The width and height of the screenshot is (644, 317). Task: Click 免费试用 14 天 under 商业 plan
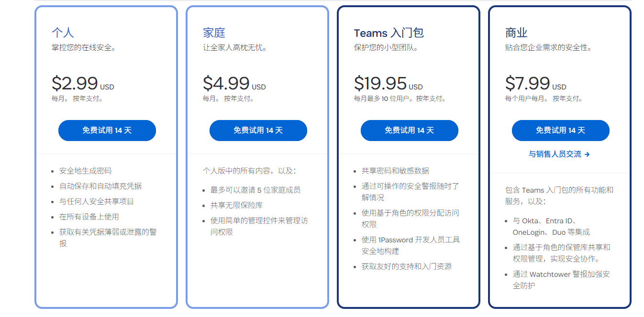561,131
